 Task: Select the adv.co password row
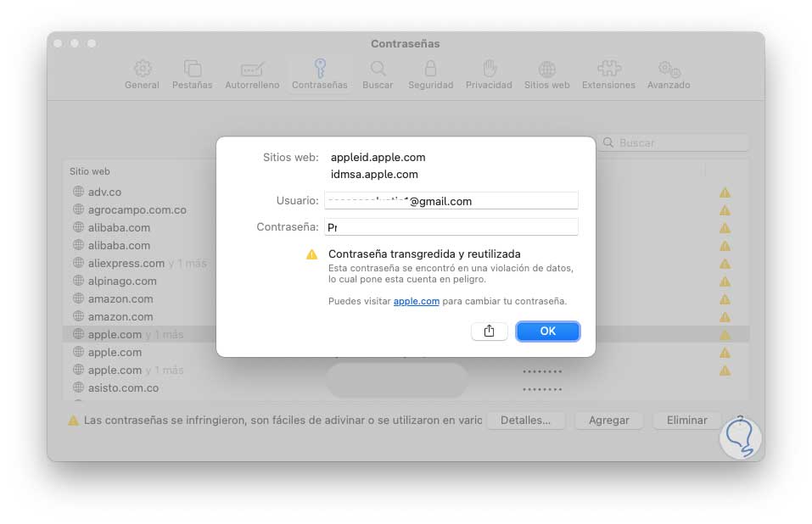pyautogui.click(x=406, y=192)
